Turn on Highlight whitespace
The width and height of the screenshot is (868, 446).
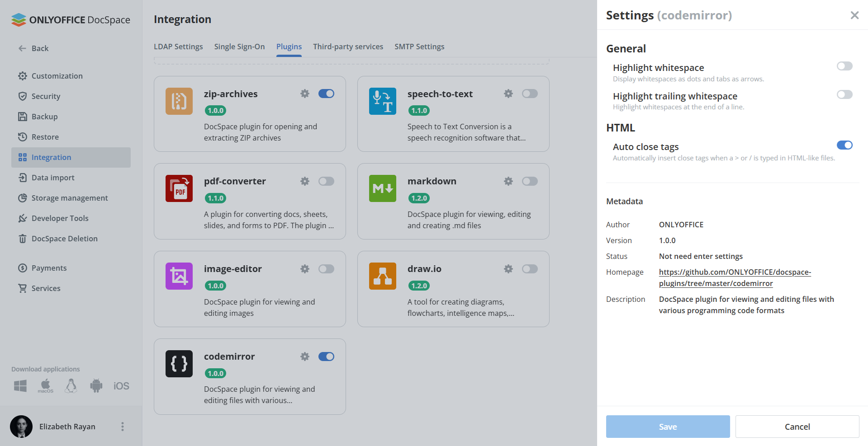tap(844, 66)
